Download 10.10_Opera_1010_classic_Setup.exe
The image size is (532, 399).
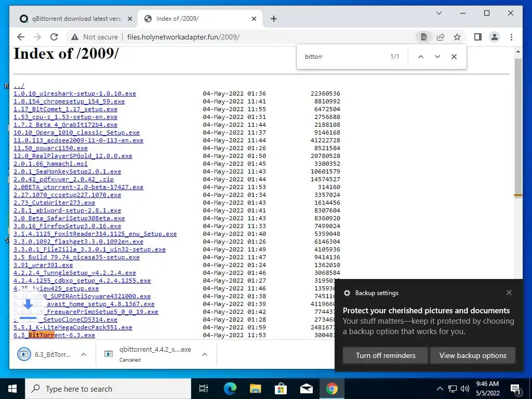[x=77, y=132]
